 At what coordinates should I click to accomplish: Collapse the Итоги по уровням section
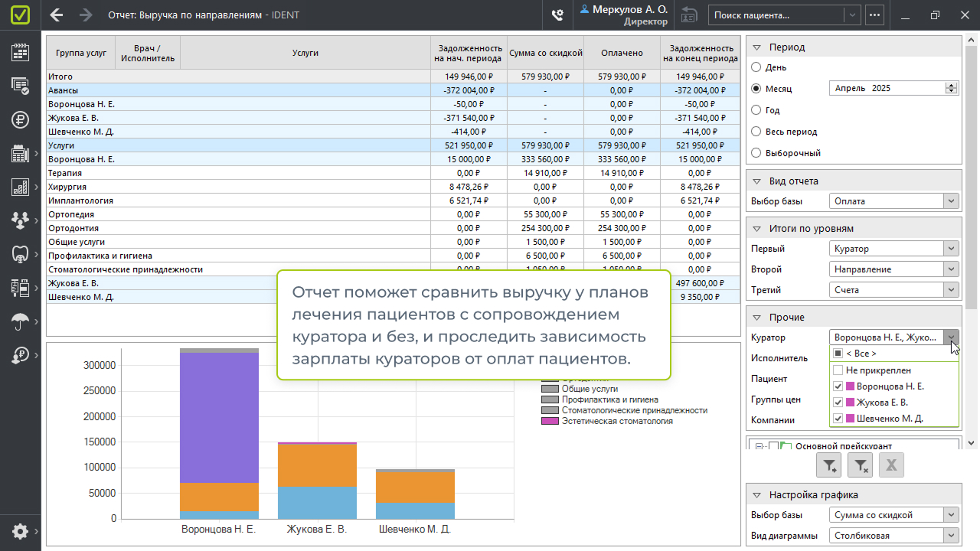756,229
